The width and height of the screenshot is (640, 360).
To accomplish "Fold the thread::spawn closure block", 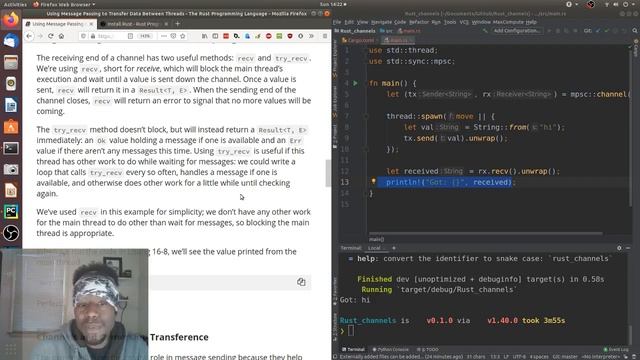I will coord(366,116).
